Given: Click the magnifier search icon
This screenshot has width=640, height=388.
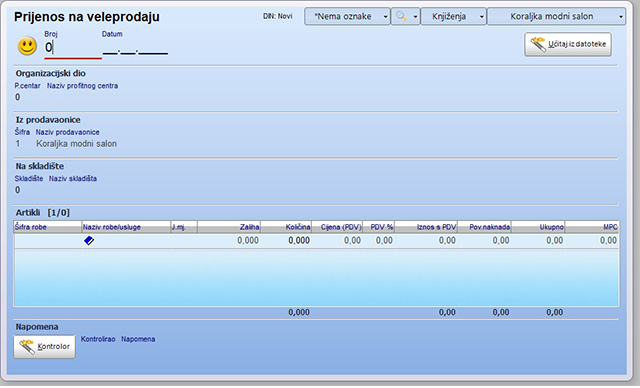Looking at the screenshot, I should coord(401,16).
